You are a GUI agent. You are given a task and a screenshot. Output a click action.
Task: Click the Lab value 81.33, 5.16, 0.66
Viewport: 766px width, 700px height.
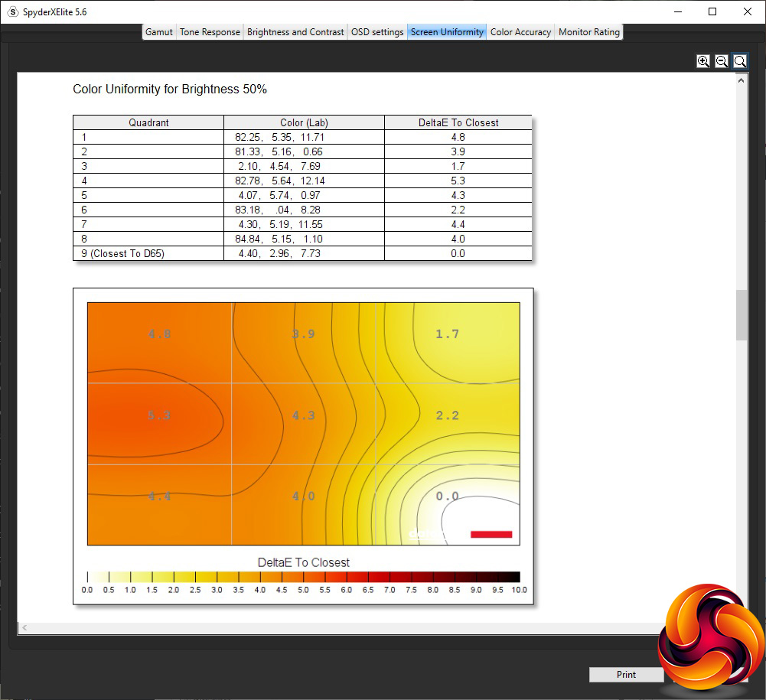279,152
